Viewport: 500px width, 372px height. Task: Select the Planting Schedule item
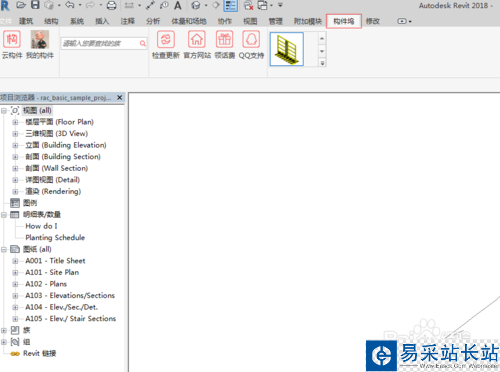pyautogui.click(x=55, y=238)
